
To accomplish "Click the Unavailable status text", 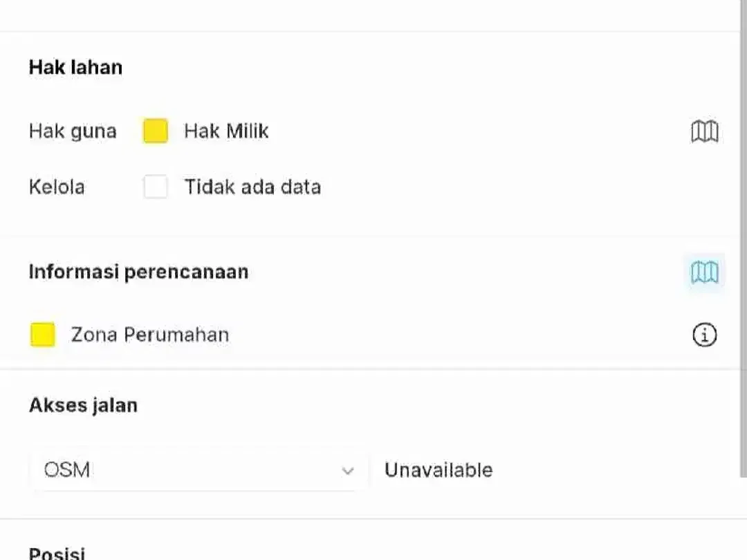I will coord(439,470).
